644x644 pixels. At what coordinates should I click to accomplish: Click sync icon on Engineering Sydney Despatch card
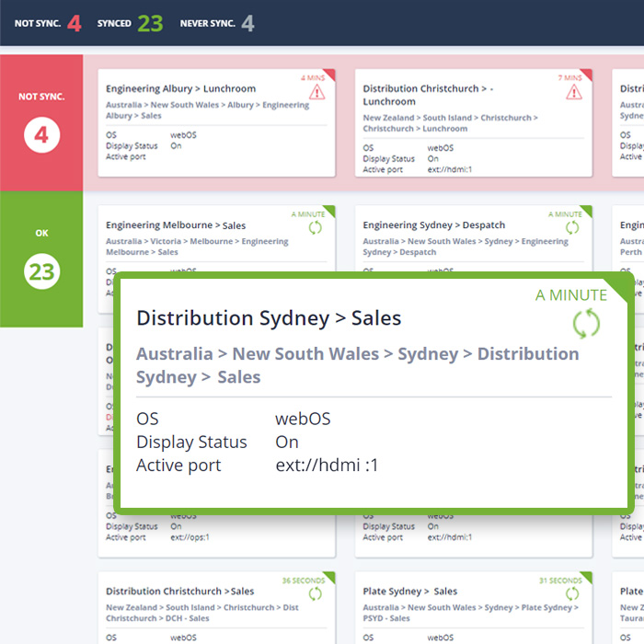pyautogui.click(x=572, y=227)
